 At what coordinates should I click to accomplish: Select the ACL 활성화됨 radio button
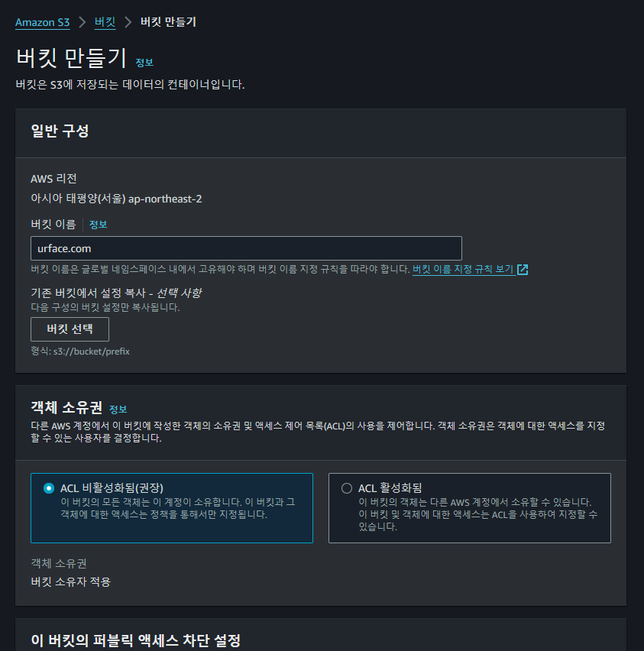click(347, 488)
